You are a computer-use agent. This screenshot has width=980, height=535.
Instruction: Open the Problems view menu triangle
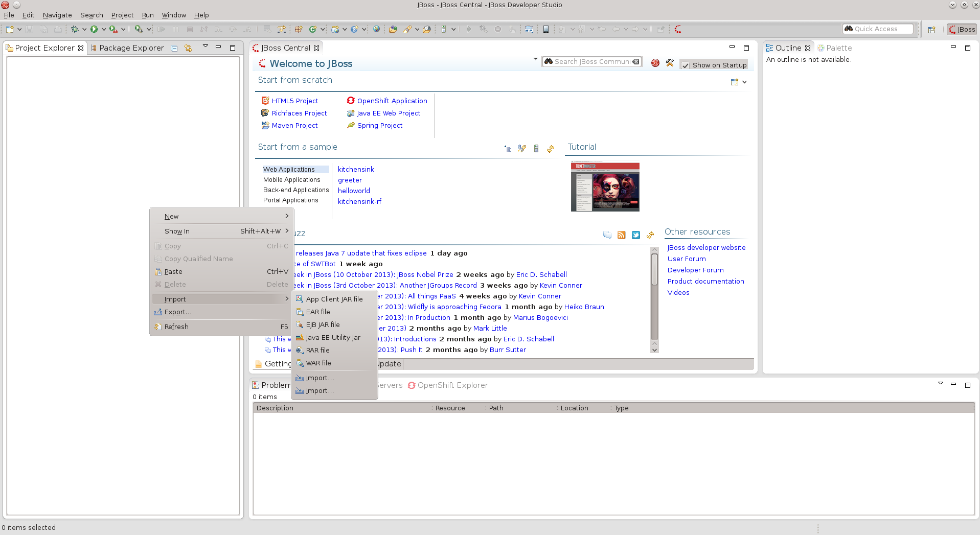940,383
